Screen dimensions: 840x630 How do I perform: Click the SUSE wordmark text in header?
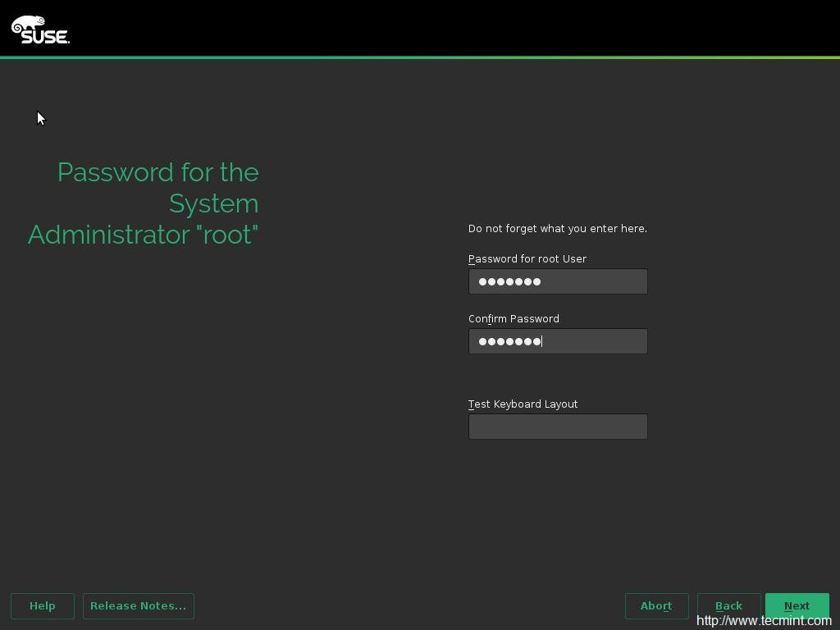(x=46, y=36)
